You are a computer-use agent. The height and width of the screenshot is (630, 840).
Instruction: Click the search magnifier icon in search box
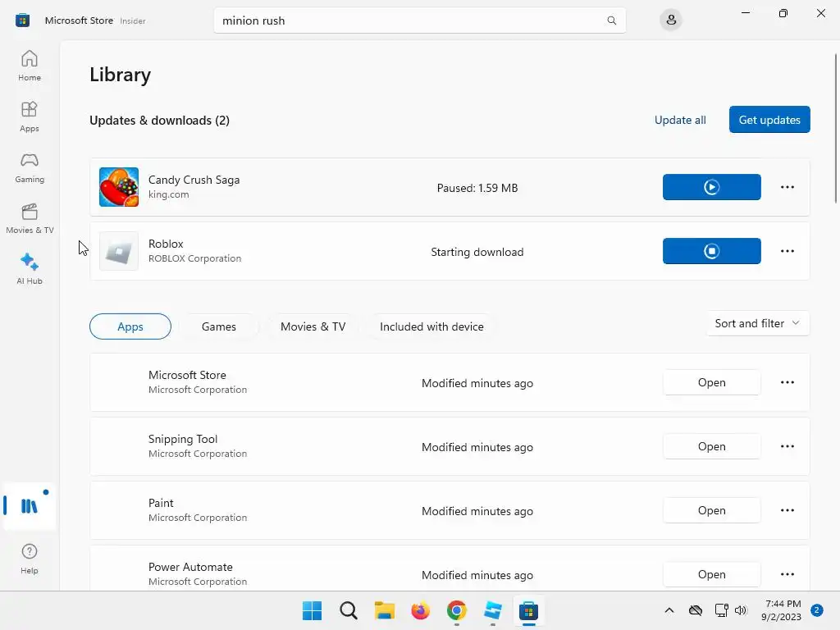(x=611, y=21)
